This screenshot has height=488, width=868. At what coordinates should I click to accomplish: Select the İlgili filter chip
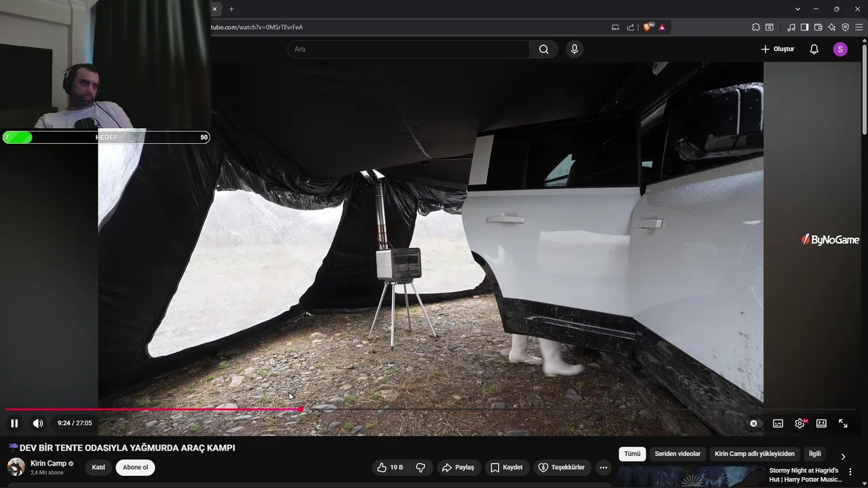[x=815, y=453]
